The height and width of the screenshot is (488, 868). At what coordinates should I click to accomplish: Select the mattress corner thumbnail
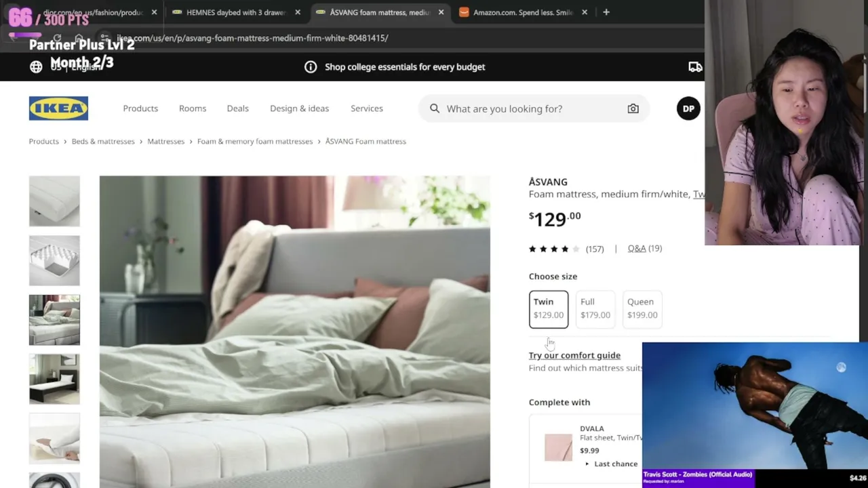point(54,201)
